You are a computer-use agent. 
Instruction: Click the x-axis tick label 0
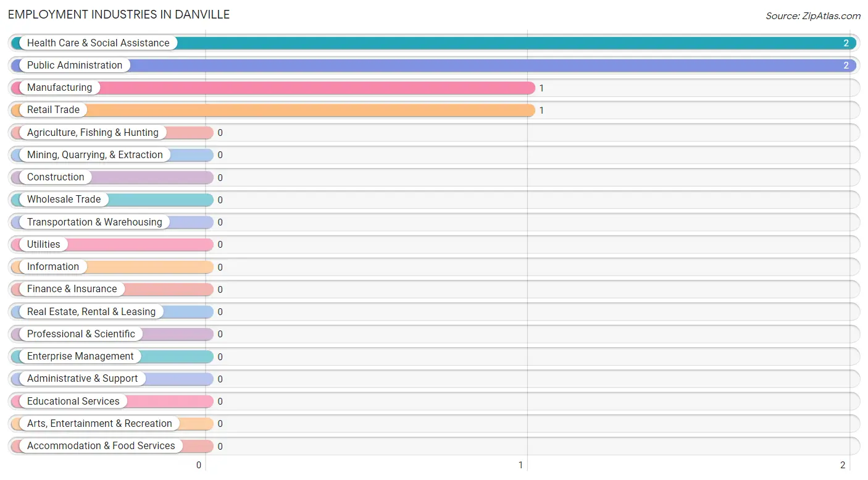coord(199,465)
